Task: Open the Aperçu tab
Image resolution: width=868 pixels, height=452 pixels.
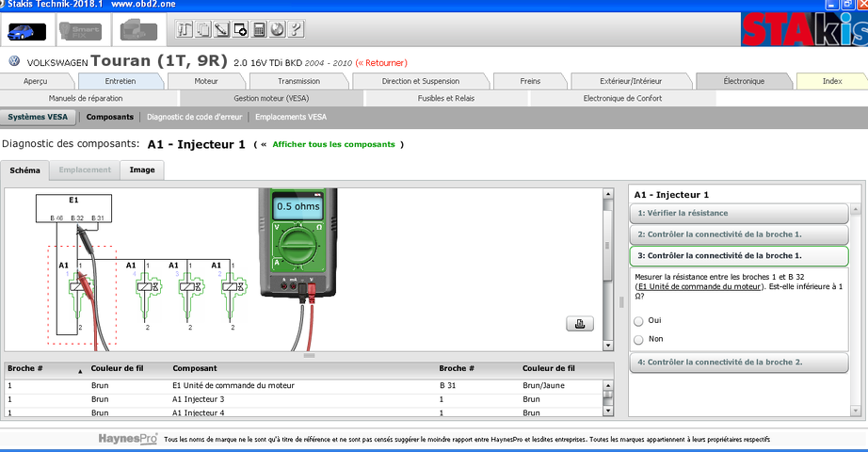Action: pos(36,81)
